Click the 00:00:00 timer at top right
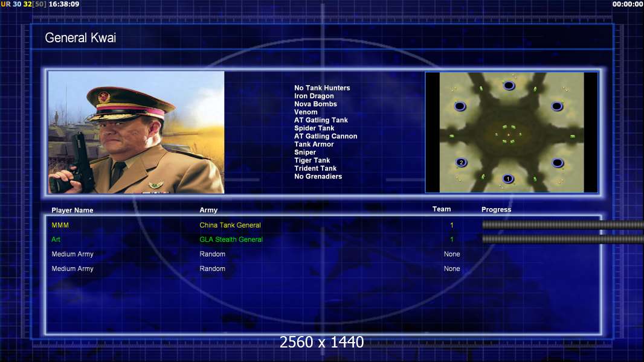The height and width of the screenshot is (362, 644). 628,4
